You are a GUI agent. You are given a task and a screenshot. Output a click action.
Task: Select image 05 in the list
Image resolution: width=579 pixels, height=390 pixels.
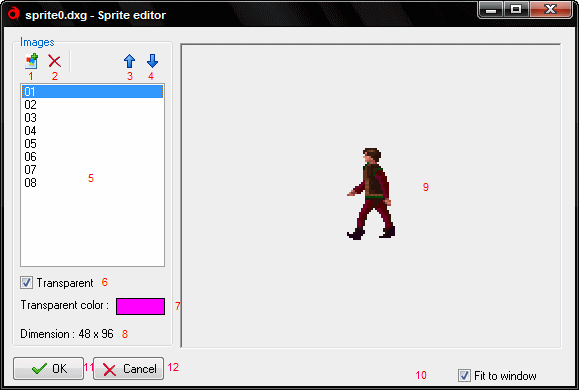92,143
